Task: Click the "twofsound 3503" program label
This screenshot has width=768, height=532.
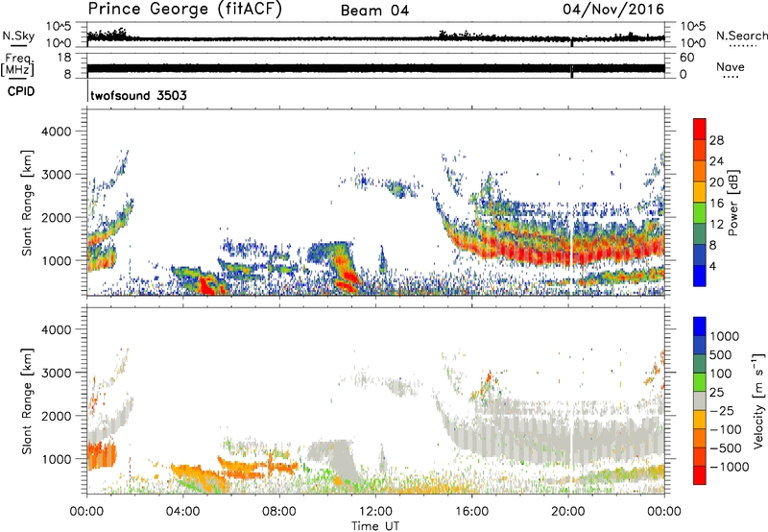Action: click(138, 95)
